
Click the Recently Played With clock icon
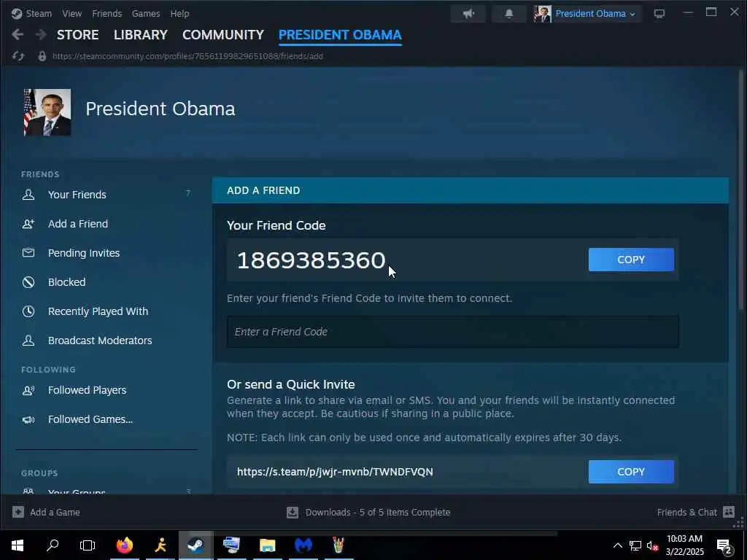click(28, 311)
